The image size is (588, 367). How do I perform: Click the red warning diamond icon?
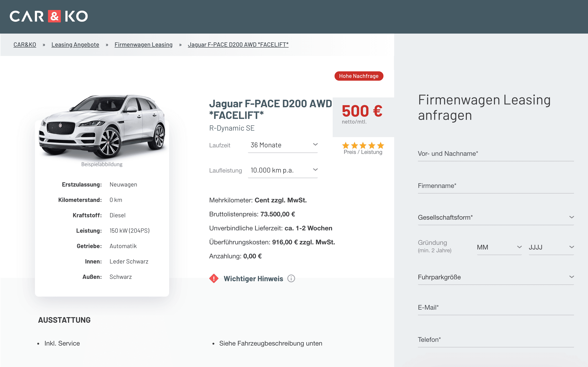[214, 278]
